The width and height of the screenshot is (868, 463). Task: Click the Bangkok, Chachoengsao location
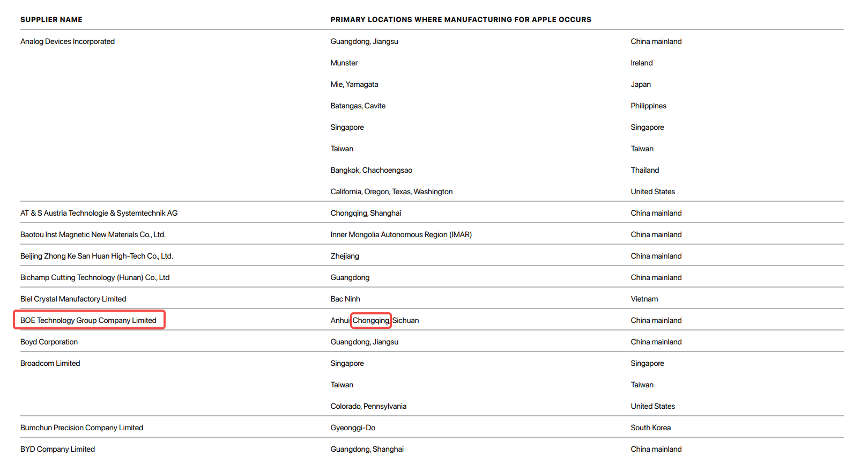pos(371,170)
